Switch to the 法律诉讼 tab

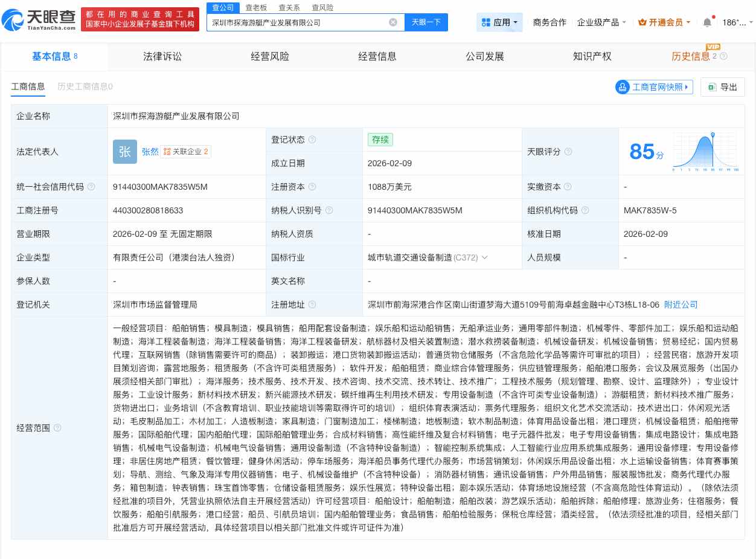coord(162,56)
